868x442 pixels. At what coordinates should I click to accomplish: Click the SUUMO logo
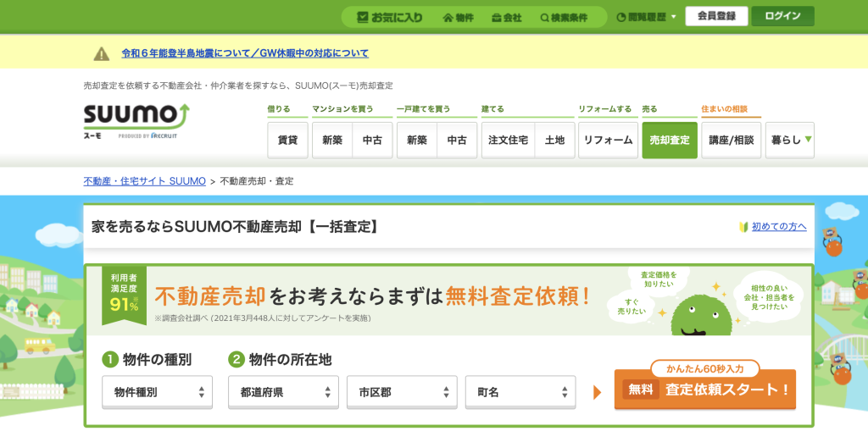[136, 120]
